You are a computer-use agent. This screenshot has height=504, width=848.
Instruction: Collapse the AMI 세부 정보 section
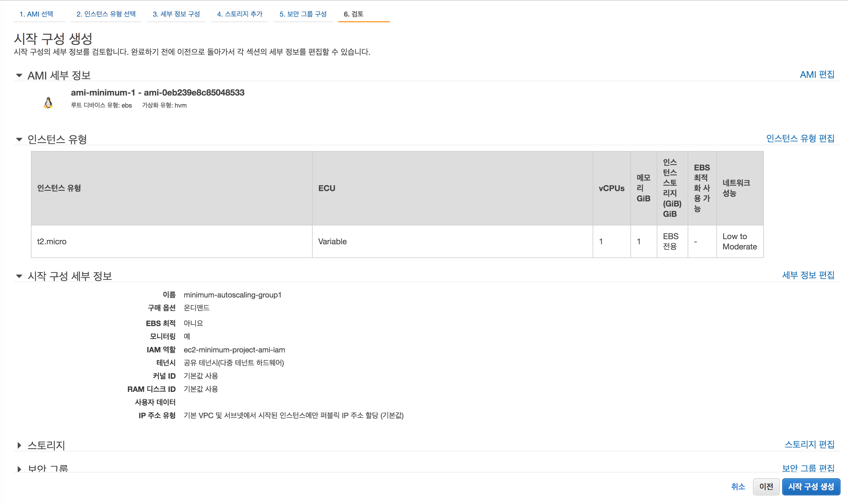tap(19, 76)
